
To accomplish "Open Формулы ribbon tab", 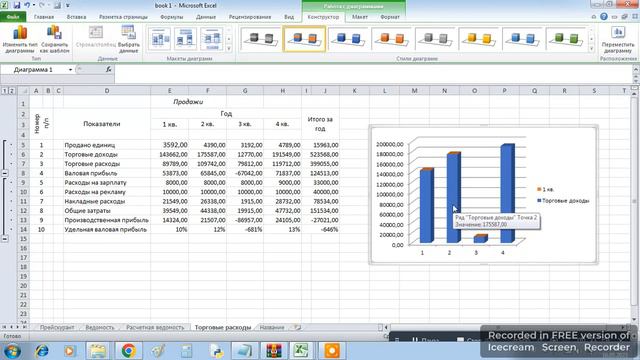I will pos(171,17).
